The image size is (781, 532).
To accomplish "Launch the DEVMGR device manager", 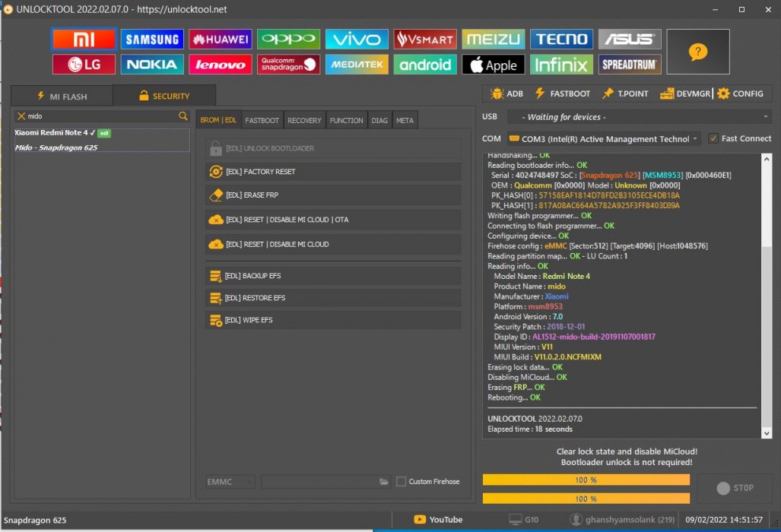I will pos(685,93).
